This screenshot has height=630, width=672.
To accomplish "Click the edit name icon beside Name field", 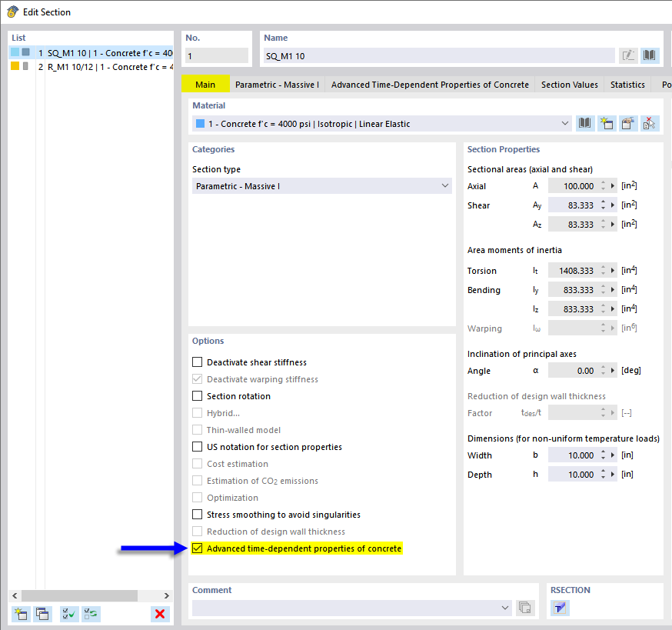I will click(x=628, y=55).
